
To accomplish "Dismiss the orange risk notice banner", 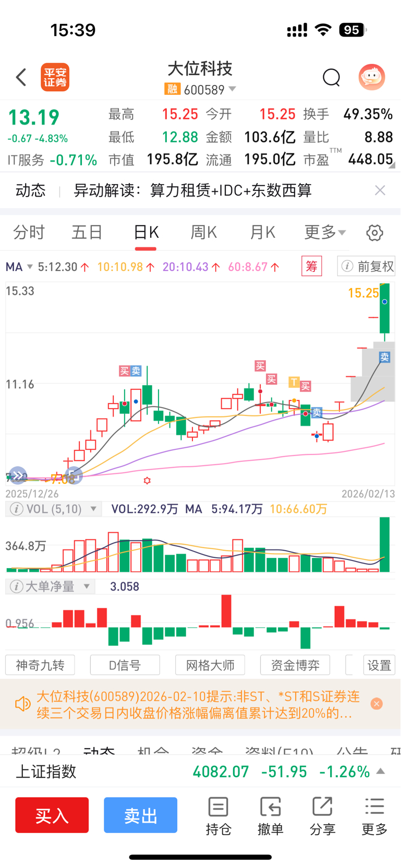I will [x=376, y=704].
